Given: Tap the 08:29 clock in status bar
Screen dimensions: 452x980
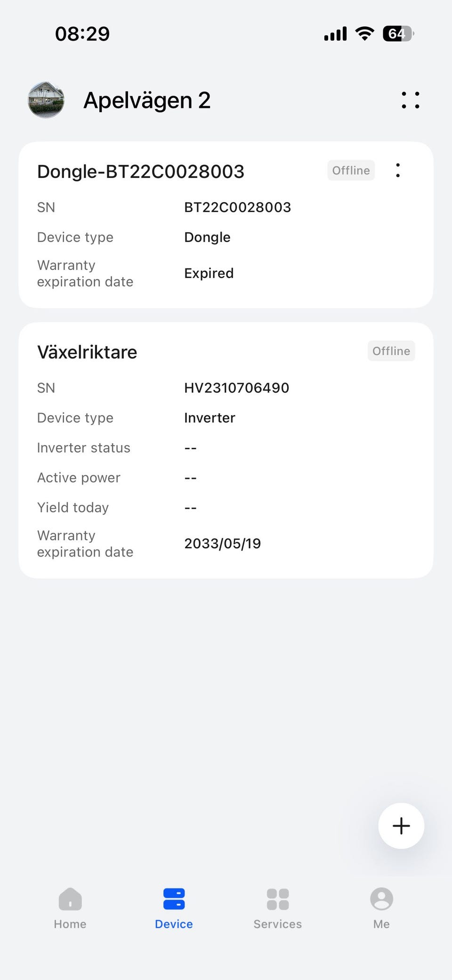Looking at the screenshot, I should pyautogui.click(x=82, y=34).
